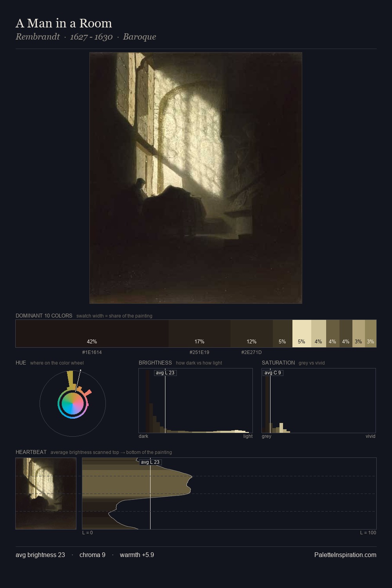392x588 pixels.
Task: Select the 42% darkest color swatch
Action: pos(92,334)
